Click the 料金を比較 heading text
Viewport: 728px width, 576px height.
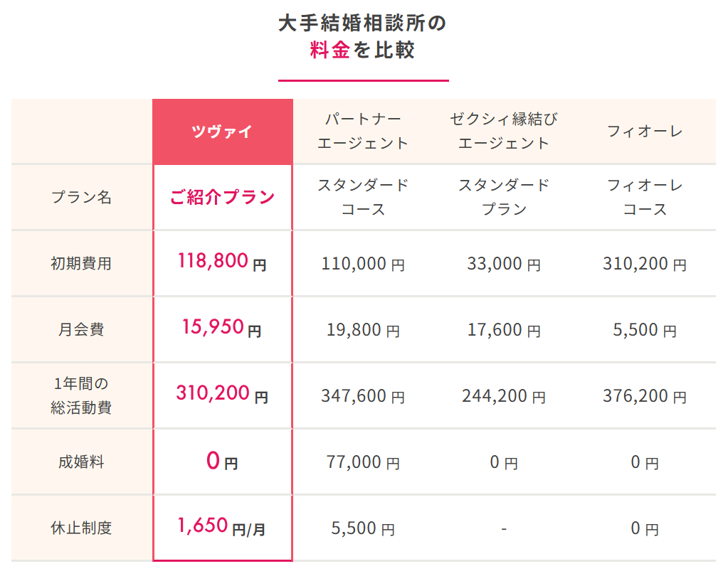pos(363,50)
